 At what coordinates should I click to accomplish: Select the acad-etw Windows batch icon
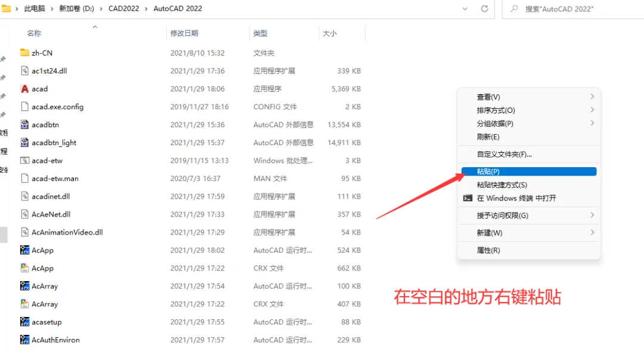click(x=25, y=160)
